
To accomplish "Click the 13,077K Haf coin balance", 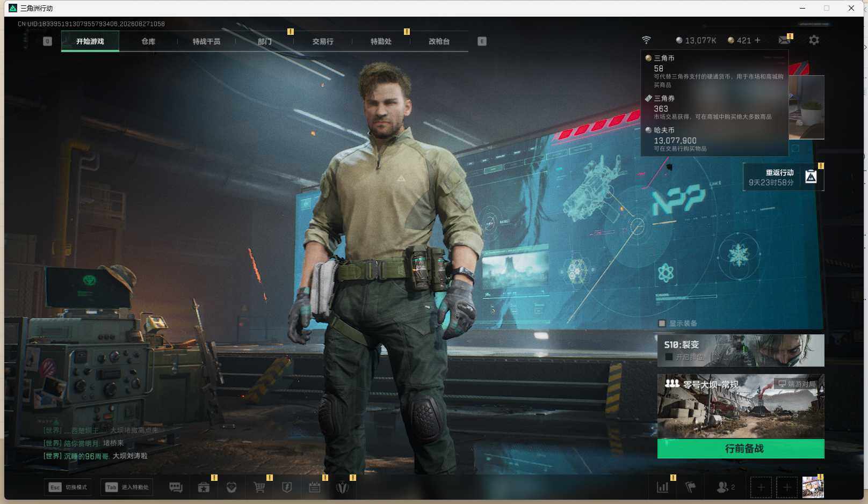I will [x=696, y=40].
